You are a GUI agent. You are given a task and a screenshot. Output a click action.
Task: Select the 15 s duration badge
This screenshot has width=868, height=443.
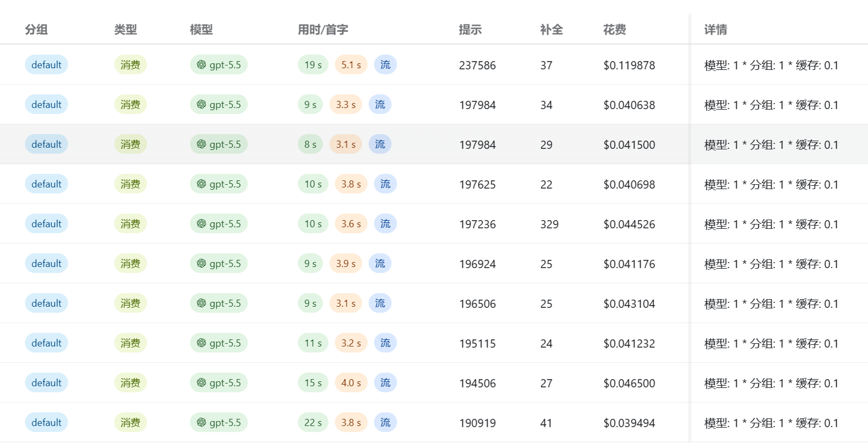313,383
